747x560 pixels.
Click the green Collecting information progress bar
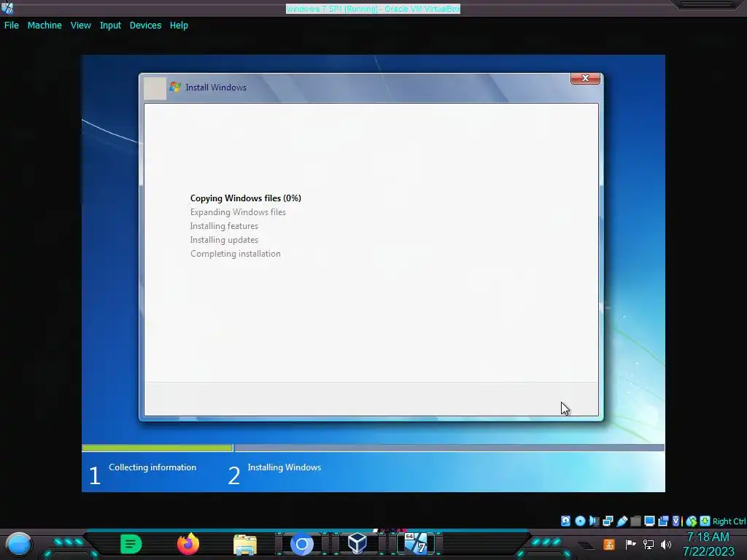pyautogui.click(x=158, y=448)
